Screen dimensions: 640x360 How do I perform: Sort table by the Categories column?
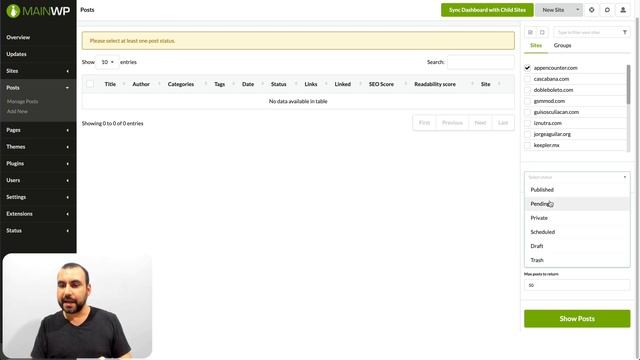click(181, 84)
